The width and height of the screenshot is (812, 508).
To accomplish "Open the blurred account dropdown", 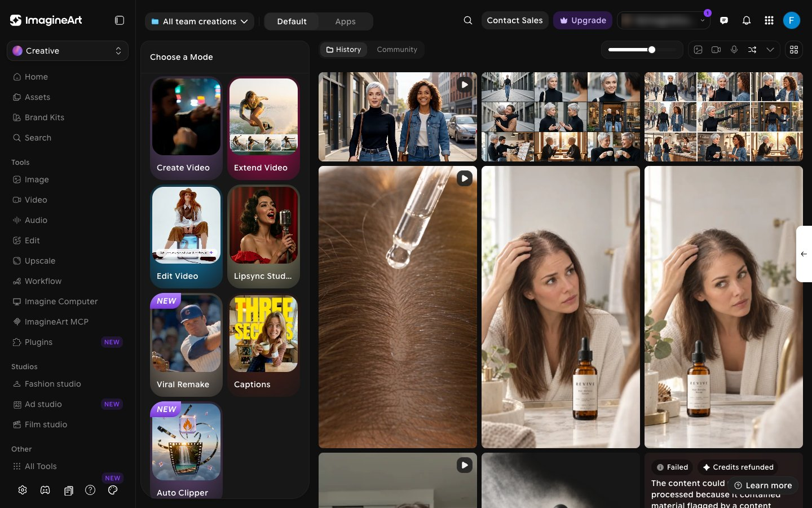I will pyautogui.click(x=664, y=20).
